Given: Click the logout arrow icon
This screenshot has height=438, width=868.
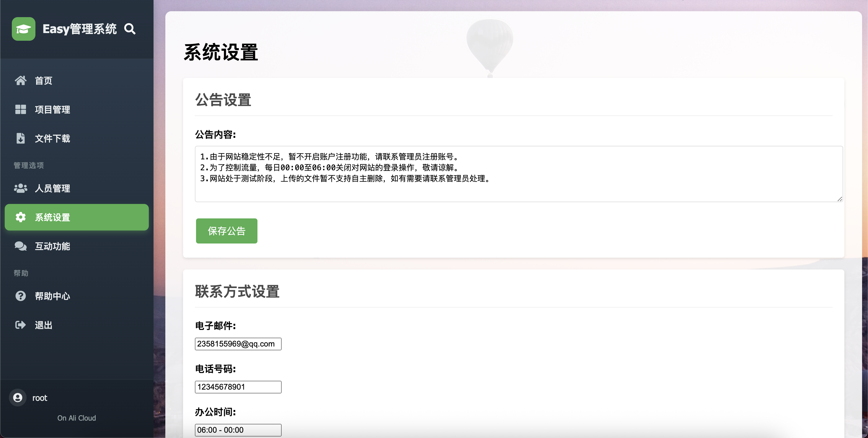Looking at the screenshot, I should [x=21, y=325].
